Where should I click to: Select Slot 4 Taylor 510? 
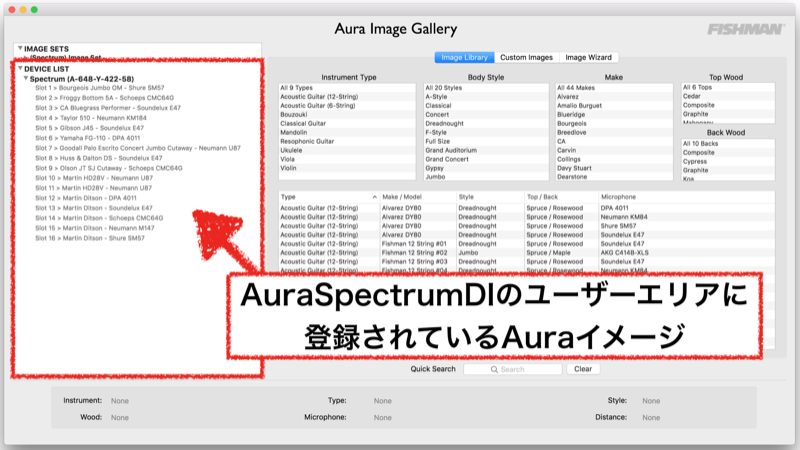coord(91,118)
